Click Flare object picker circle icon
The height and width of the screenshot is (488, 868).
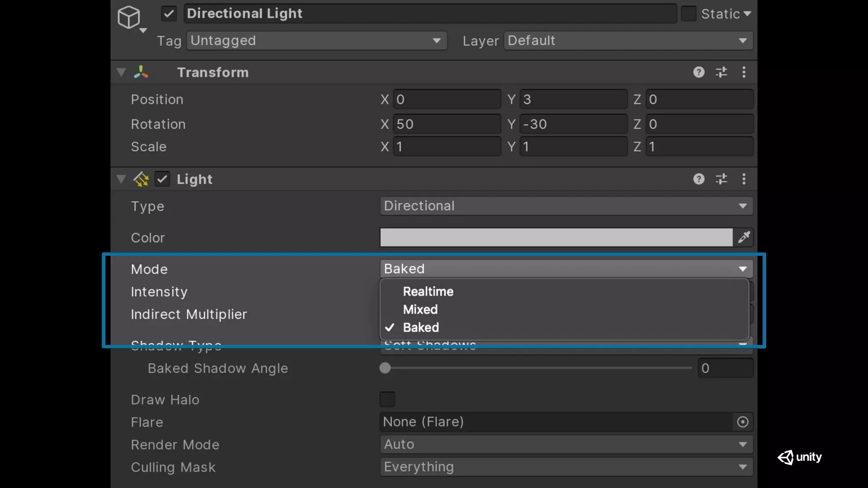click(x=743, y=422)
